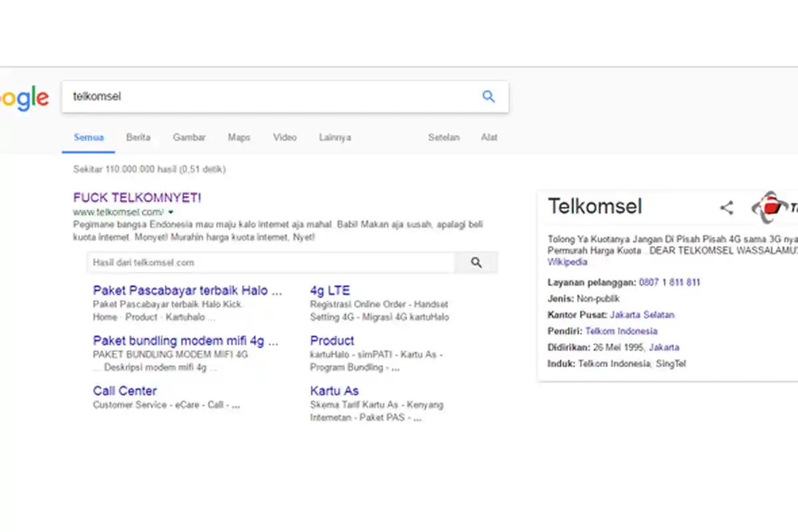This screenshot has height=532, width=798.
Task: Click the Jakarta Selatan link
Action: pyautogui.click(x=642, y=315)
